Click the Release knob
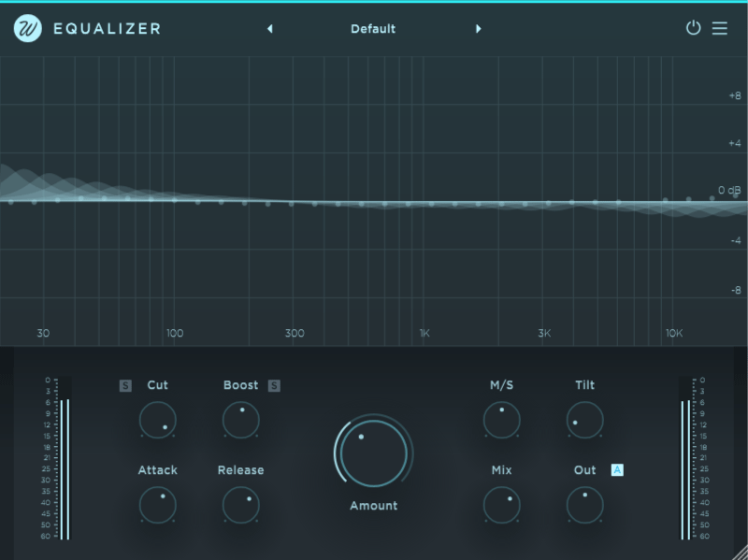 240,506
